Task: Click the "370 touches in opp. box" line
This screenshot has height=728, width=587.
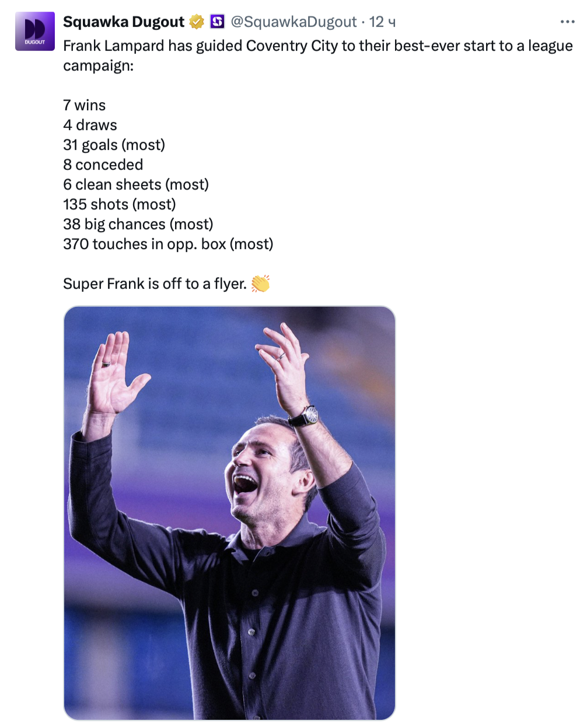Action: (168, 244)
